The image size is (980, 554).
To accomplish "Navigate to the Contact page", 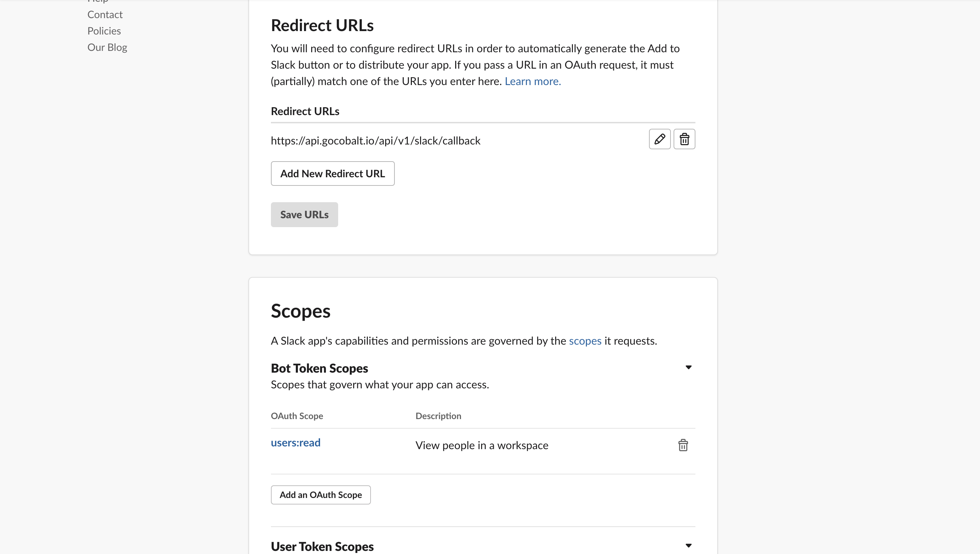I will pyautogui.click(x=105, y=14).
